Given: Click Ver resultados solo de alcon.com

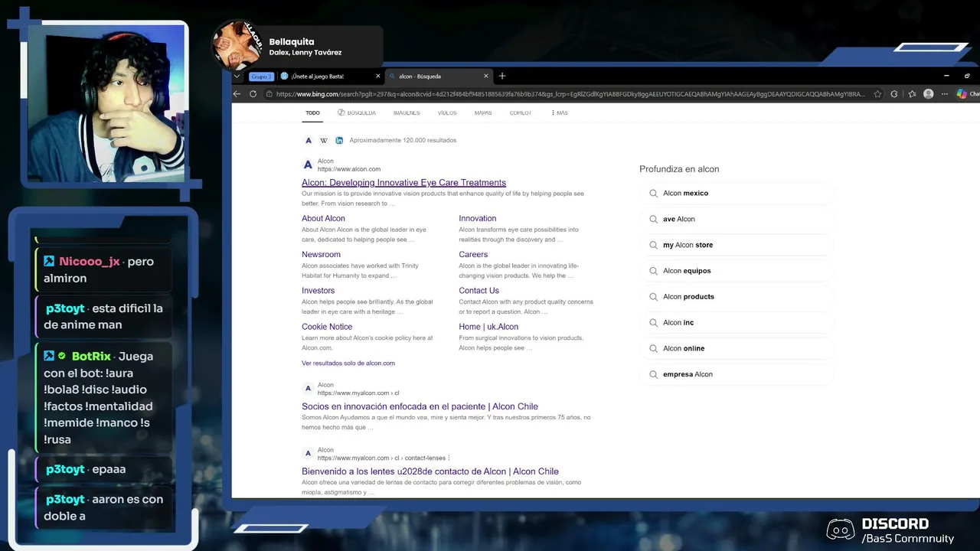Looking at the screenshot, I should point(348,363).
